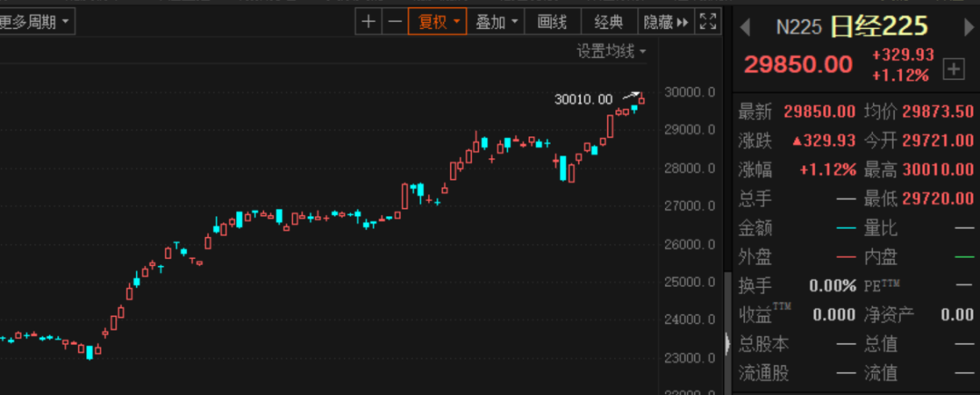Screen dimensions: 980x395
Task: Open the 复权 dropdown
Action: coord(437,22)
